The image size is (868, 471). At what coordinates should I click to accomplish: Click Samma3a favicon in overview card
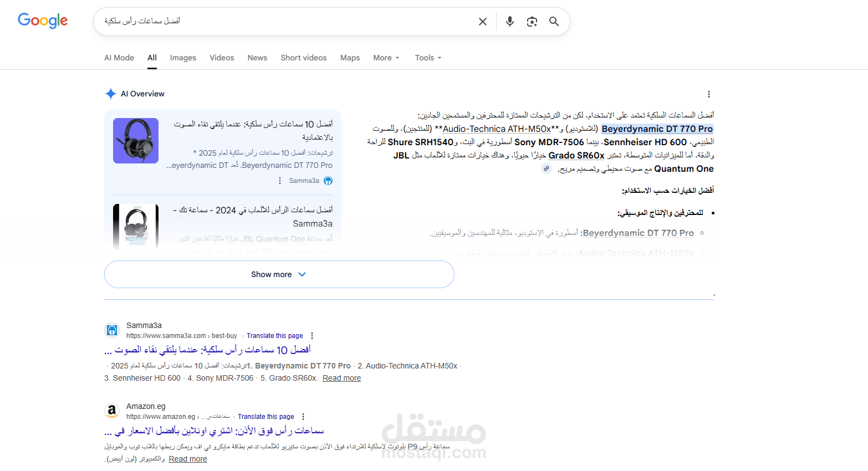(328, 181)
